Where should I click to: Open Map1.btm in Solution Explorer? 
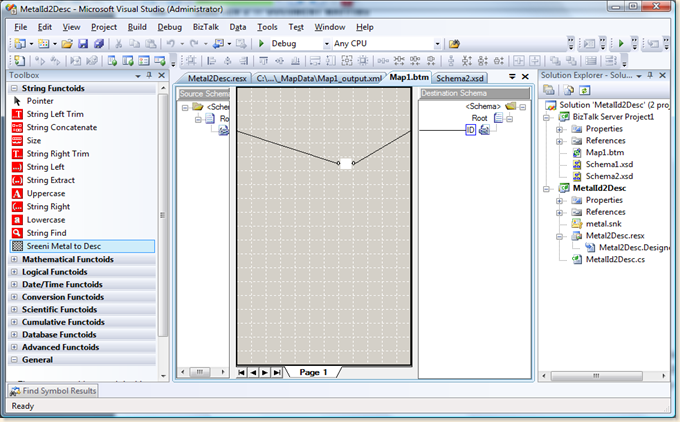[x=603, y=152]
